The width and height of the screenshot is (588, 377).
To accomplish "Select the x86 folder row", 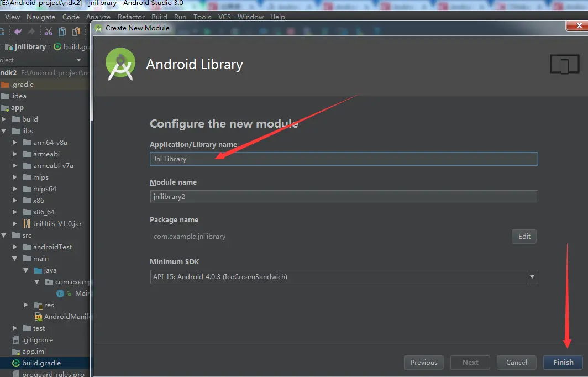I will click(45, 201).
